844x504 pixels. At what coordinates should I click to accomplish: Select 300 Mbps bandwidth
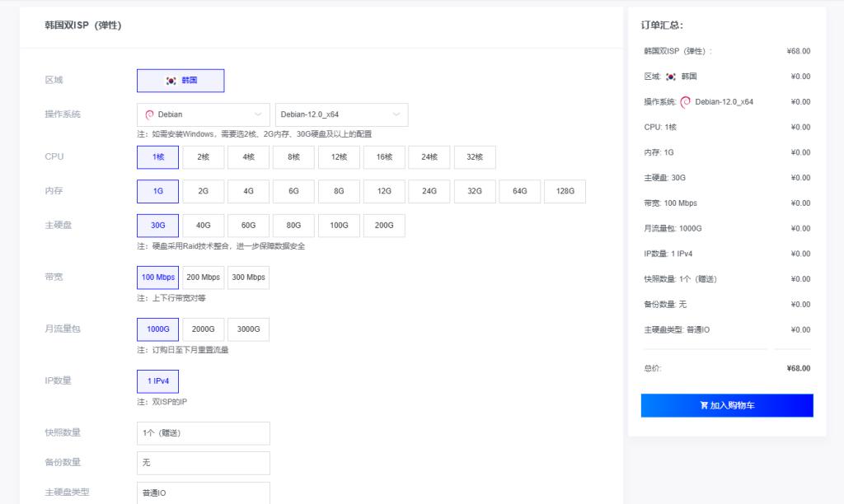click(x=249, y=277)
